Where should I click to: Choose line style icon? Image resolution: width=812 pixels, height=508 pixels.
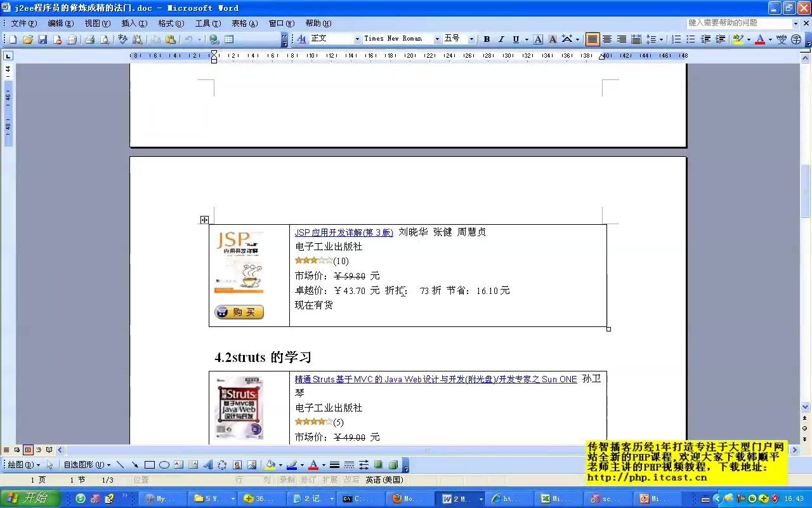point(334,465)
